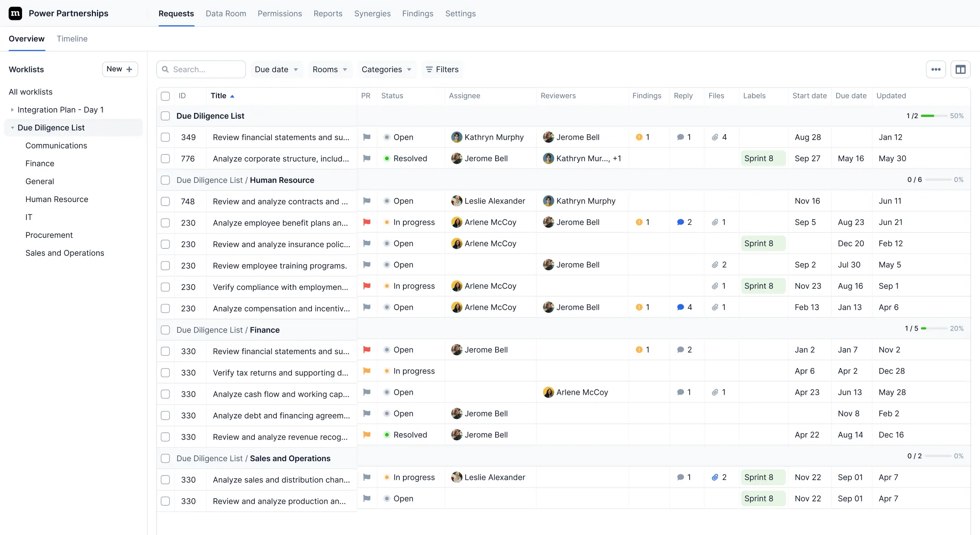Open the three-dots more options menu
Image resolution: width=980 pixels, height=535 pixels.
[936, 69]
